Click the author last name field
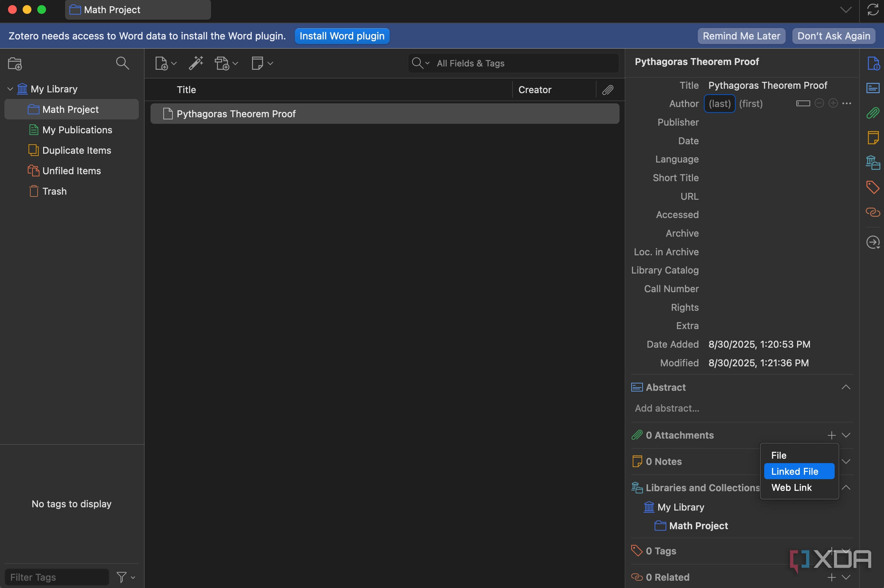Viewport: 884px width, 588px height. (719, 104)
